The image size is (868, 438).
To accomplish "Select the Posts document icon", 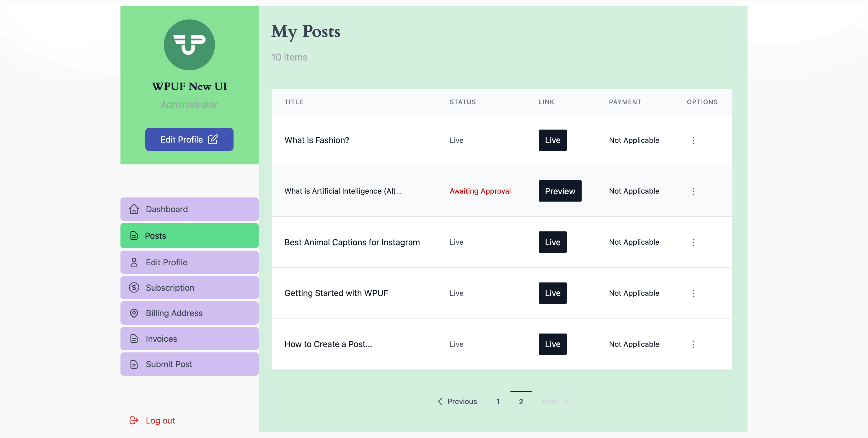I will pos(134,236).
